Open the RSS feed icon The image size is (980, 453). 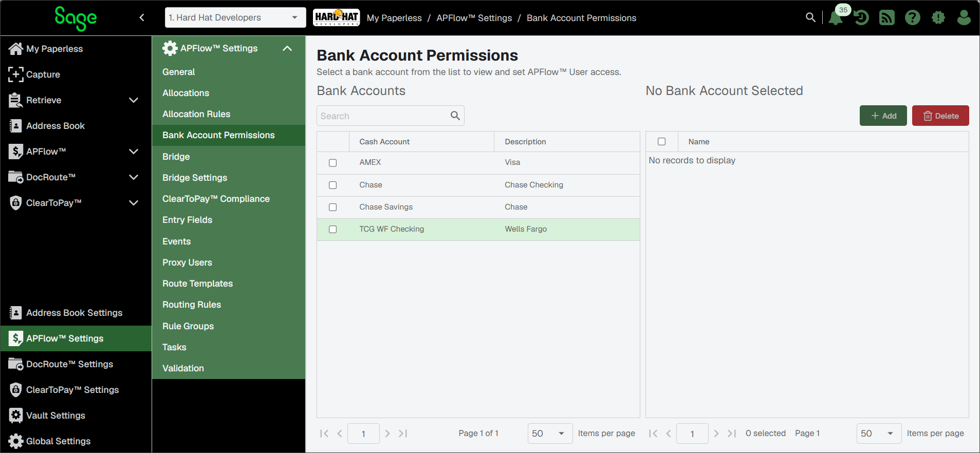point(887,17)
